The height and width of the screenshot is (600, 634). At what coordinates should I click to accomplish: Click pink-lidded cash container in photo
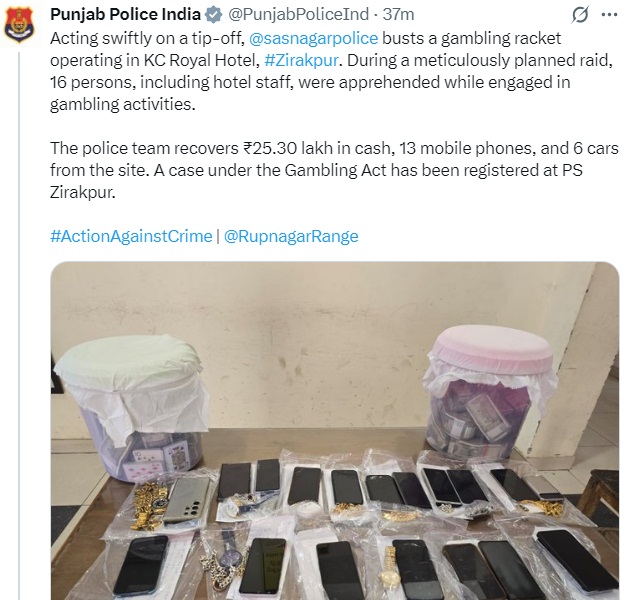click(x=490, y=390)
